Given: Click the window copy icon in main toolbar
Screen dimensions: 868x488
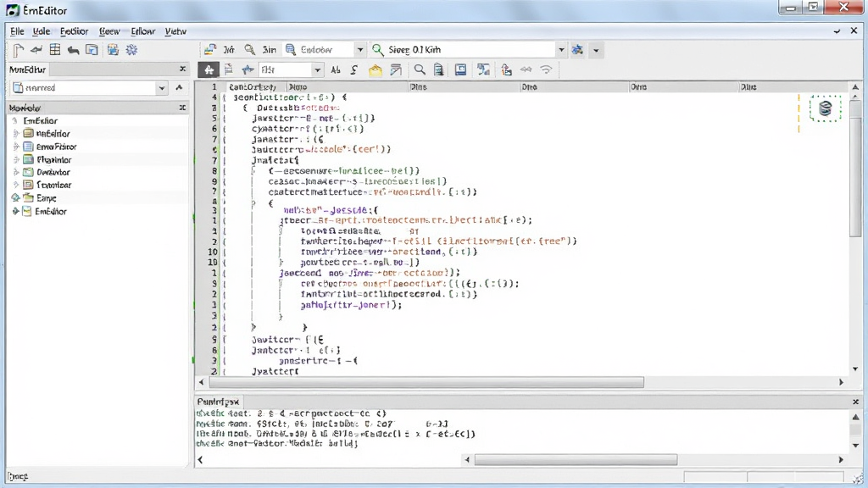Looking at the screenshot, I should tap(92, 50).
